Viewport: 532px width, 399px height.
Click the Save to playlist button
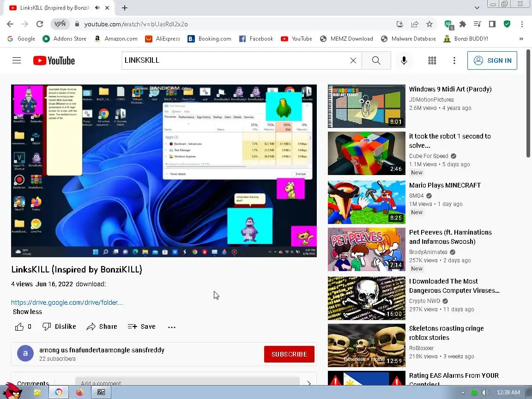pos(142,327)
